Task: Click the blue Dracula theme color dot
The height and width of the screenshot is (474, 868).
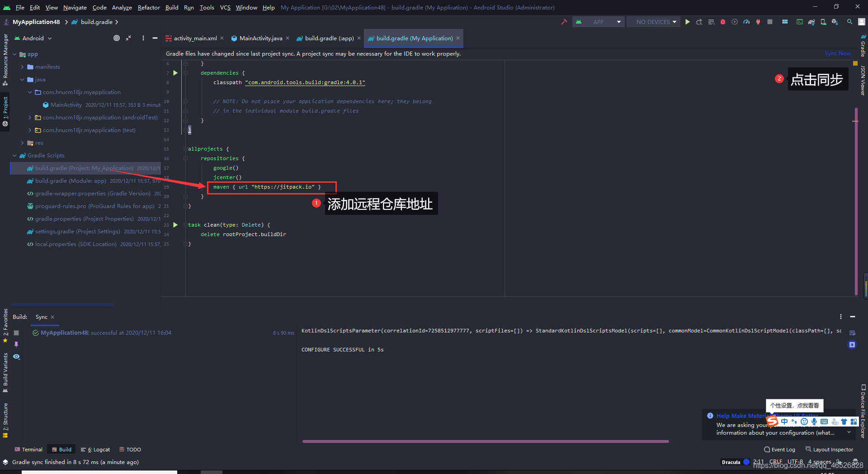Action: (x=746, y=462)
